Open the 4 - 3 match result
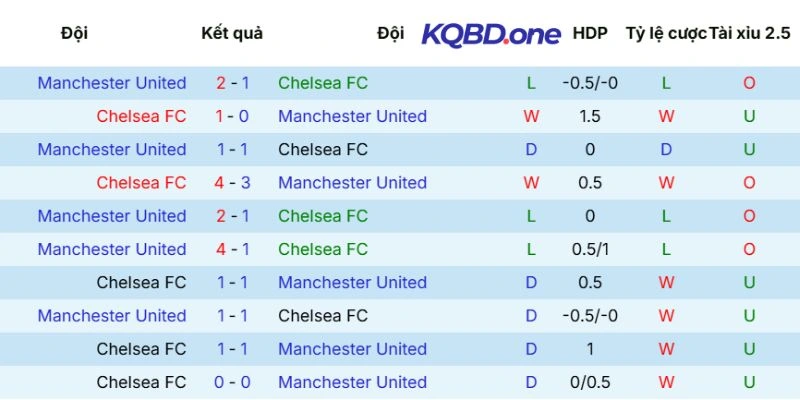Image resolution: width=800 pixels, height=400 pixels. pos(232,183)
